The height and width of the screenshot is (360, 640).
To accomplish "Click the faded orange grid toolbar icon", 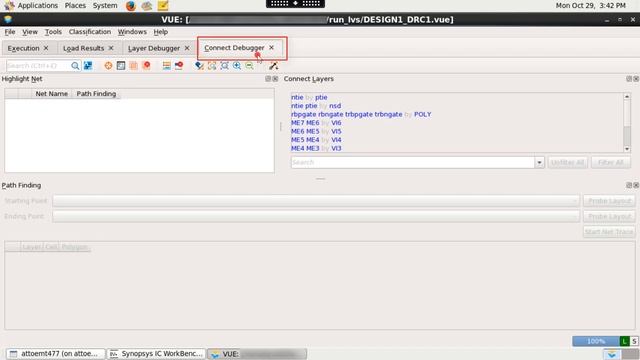I will (133, 66).
